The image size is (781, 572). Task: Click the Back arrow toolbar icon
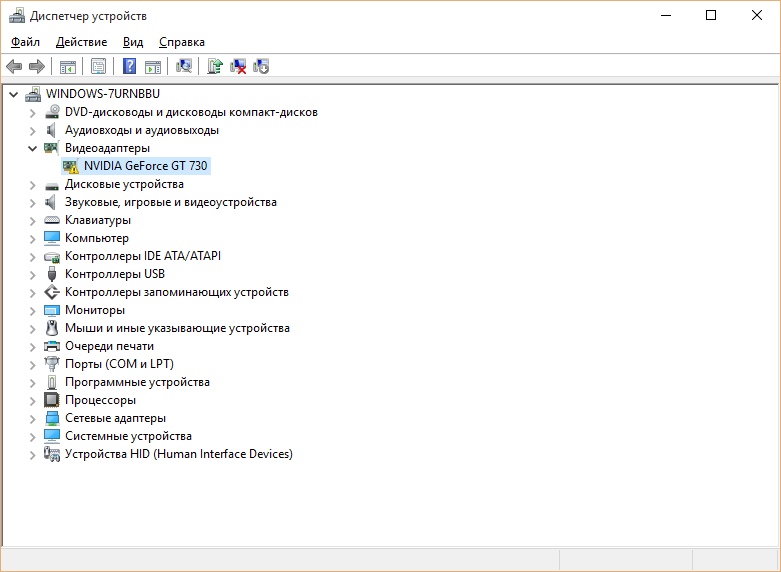(x=14, y=66)
